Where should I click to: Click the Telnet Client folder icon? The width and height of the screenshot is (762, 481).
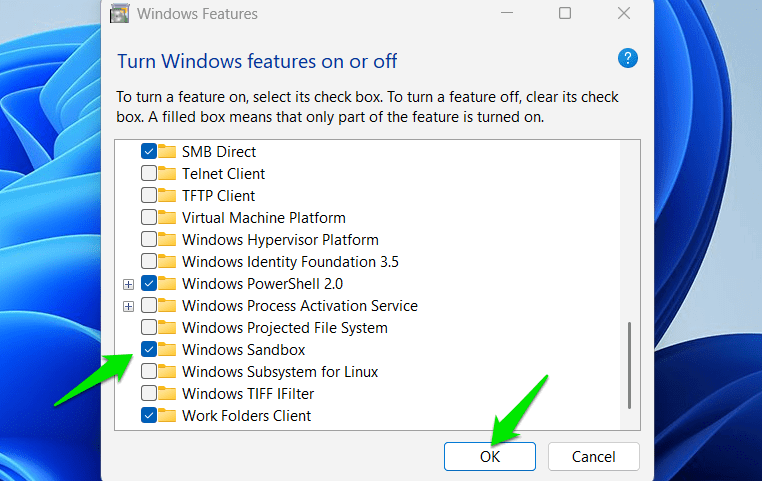click(x=167, y=174)
